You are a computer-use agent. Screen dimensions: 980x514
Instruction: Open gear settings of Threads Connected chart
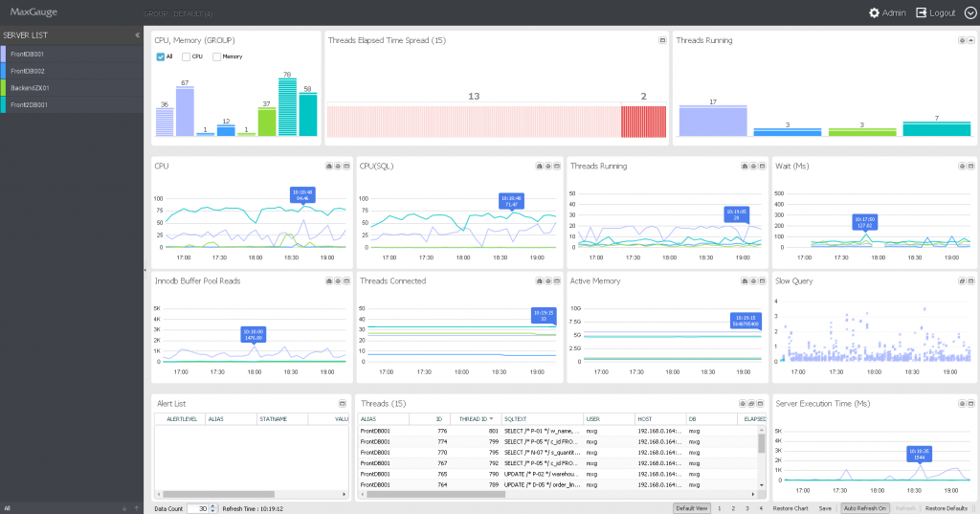pyautogui.click(x=548, y=281)
